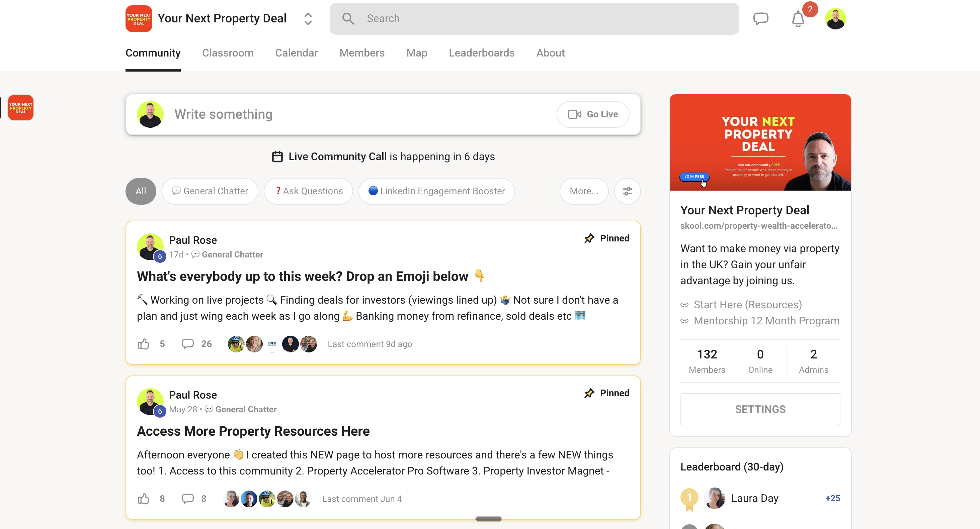Screen dimensions: 980x529
Task: View the 132 Members count
Action: 707,361
